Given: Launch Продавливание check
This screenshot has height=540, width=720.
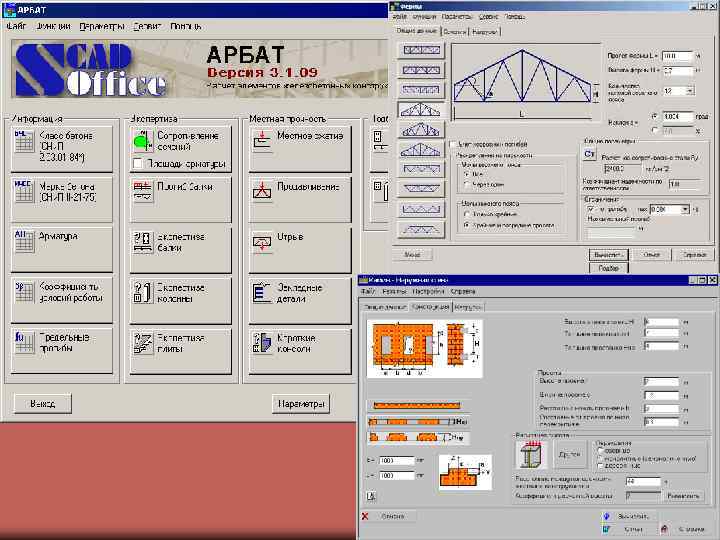Looking at the screenshot, I should point(300,199).
